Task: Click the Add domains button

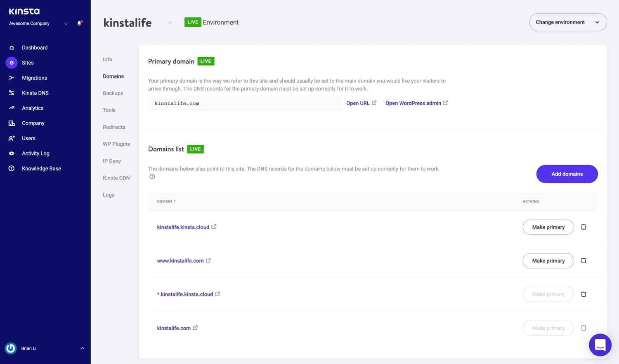Action: (567, 174)
